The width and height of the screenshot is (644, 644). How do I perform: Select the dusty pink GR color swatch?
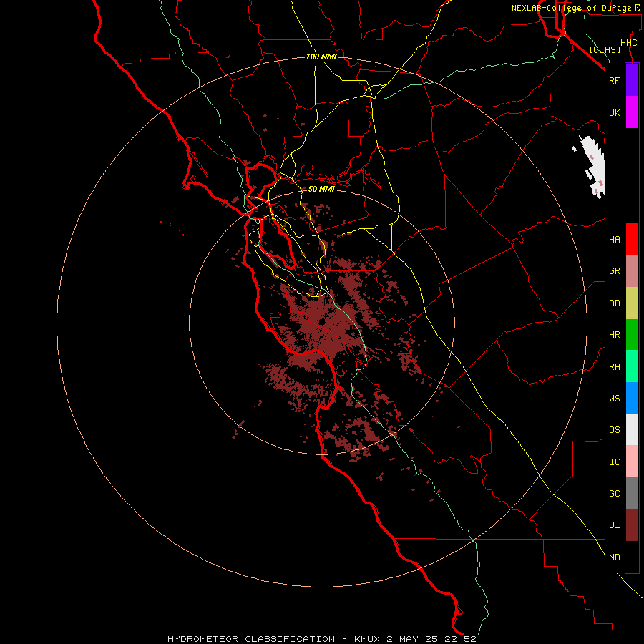click(632, 271)
